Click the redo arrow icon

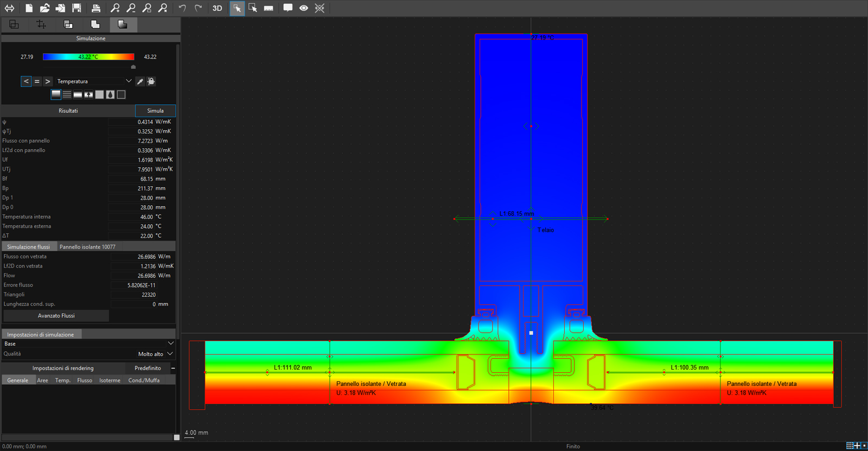[x=199, y=8]
